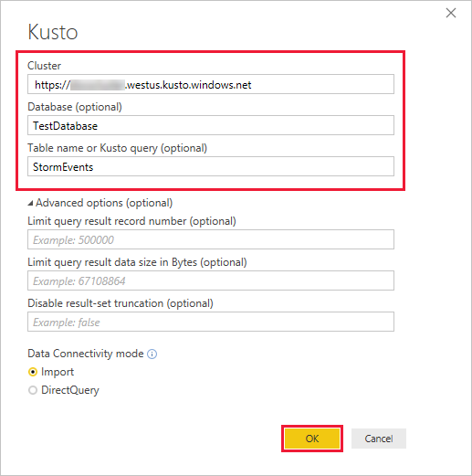472x476 pixels.
Task: Click the Limit query result record number field
Action: (211, 239)
